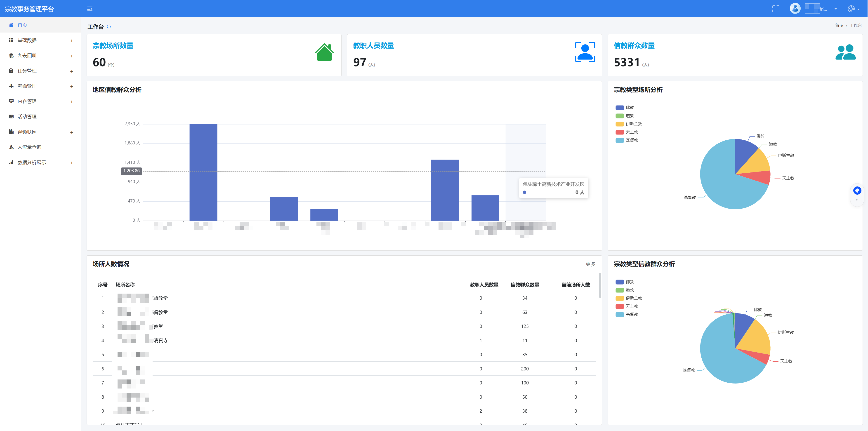
Task: Open 人流量查询 from the sidebar
Action: point(29,147)
